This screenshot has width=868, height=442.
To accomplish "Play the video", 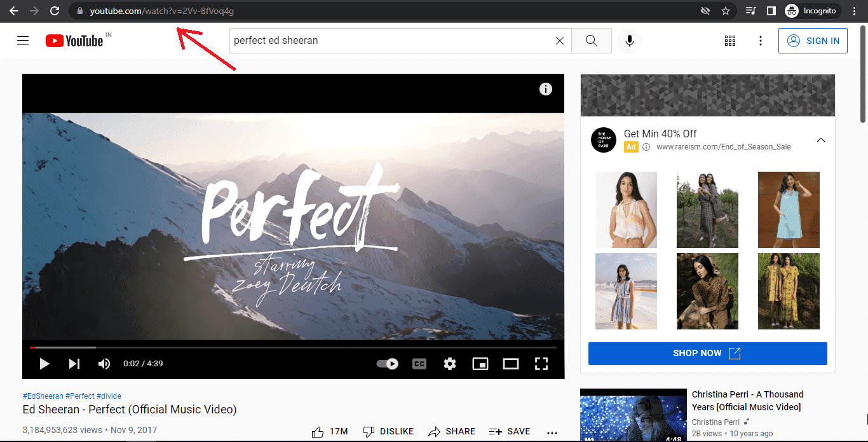I will coord(44,364).
